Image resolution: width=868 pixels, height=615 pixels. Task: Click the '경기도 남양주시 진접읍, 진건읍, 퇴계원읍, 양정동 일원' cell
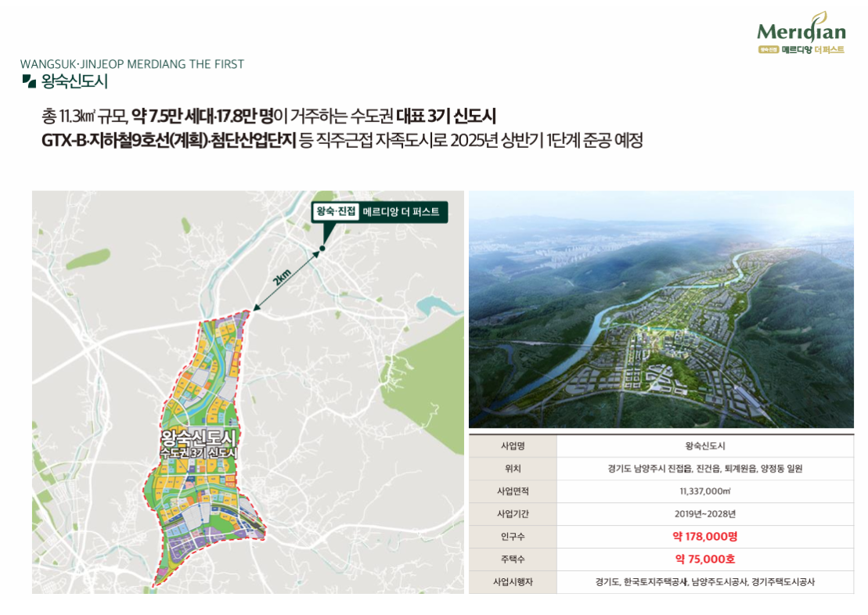tap(705, 469)
